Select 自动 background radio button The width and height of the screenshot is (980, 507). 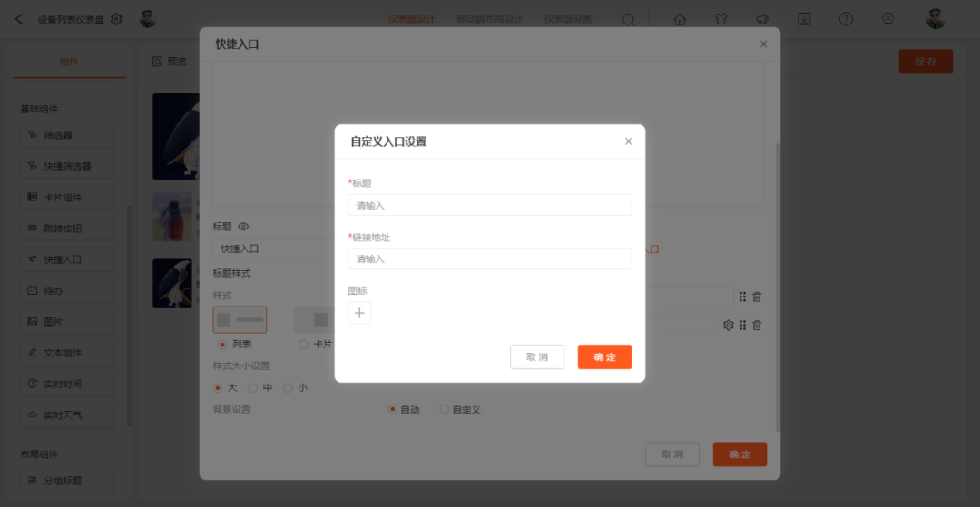point(393,410)
